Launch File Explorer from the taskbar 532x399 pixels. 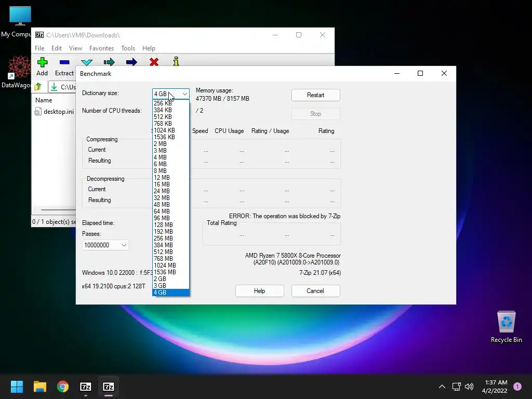[x=39, y=387]
